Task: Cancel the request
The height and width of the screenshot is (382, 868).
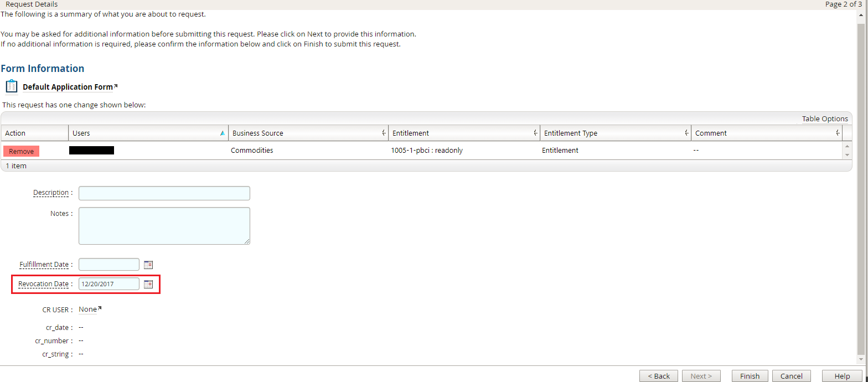Action: click(791, 376)
